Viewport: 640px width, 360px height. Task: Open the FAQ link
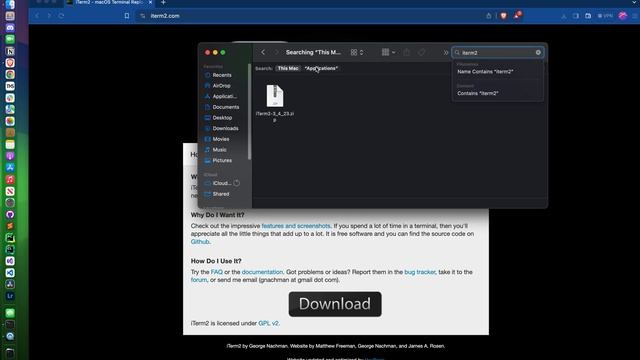click(217, 272)
